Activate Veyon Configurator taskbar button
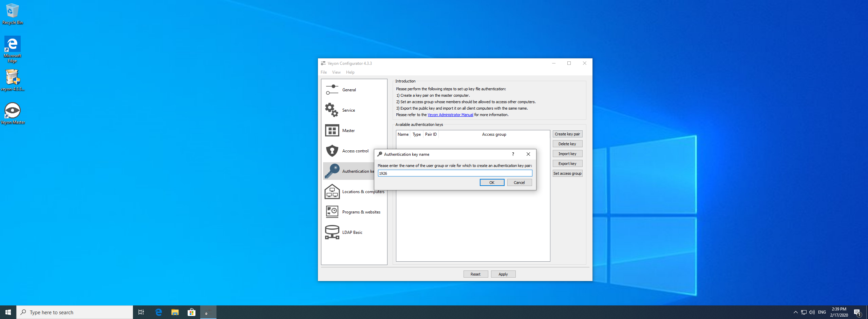The height and width of the screenshot is (319, 868). point(208,312)
